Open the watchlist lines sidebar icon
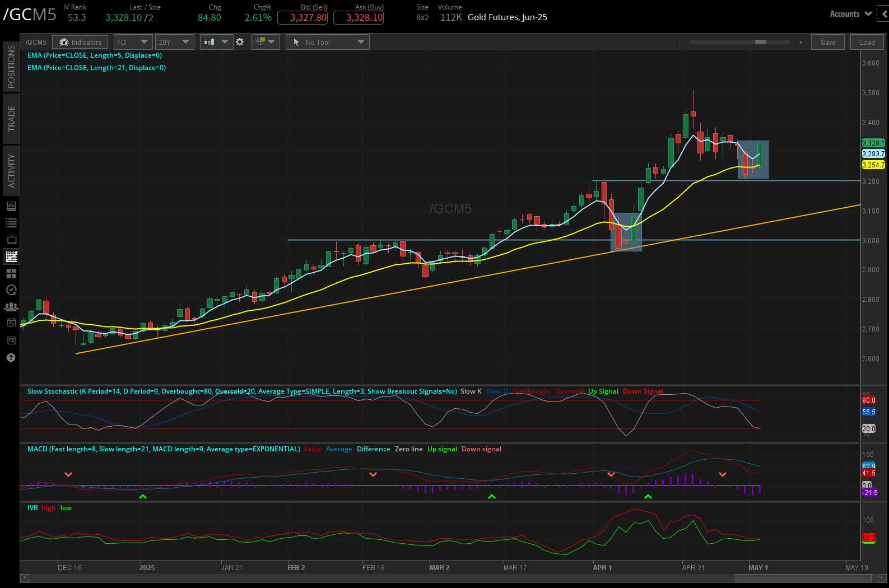 tap(11, 223)
